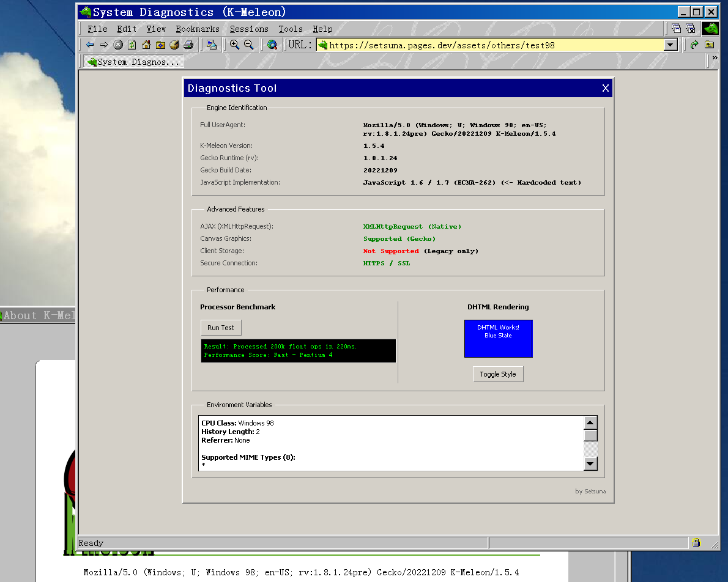Click the web Search globe icon
Screen dimensions: 728x582
tap(272, 45)
